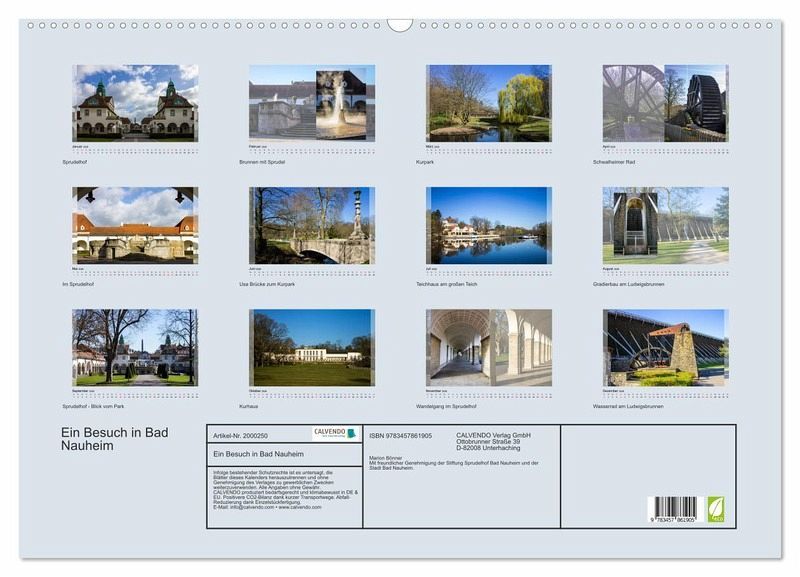Viewport: 800px width, 577px height.
Task: Open the Gradierbau am Ludwigsbrunnen thumbnail
Action: pos(665,224)
